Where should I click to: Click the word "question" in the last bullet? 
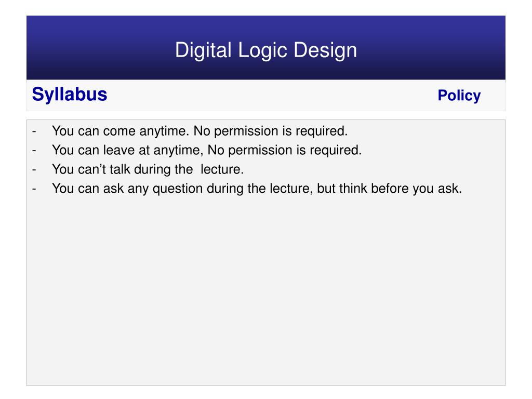tap(178, 189)
